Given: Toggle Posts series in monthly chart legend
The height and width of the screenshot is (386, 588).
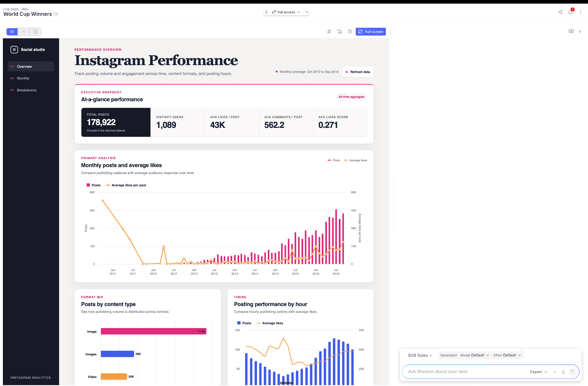Looking at the screenshot, I should click(94, 185).
